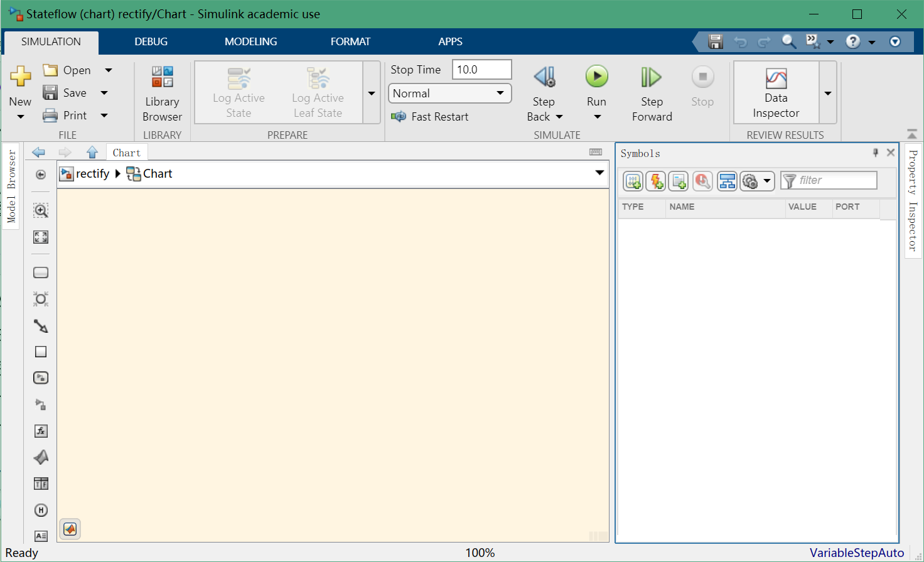Expand the Review Results gallery dropdown
This screenshot has width=924, height=562.
tap(828, 93)
